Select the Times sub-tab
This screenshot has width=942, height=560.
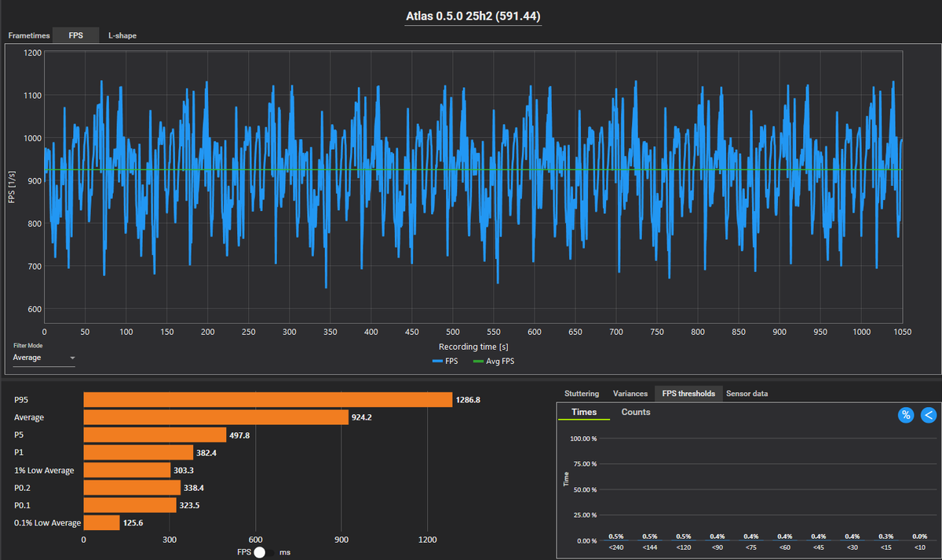pyautogui.click(x=583, y=412)
